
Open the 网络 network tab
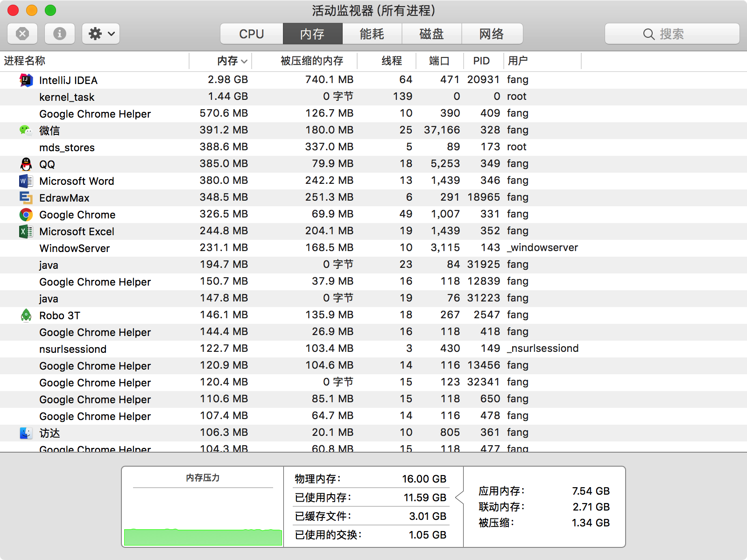[492, 34]
